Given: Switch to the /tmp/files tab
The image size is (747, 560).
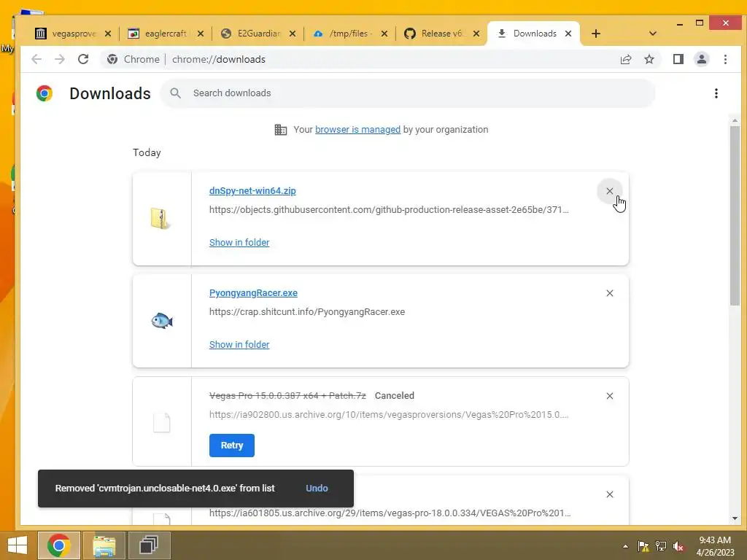Looking at the screenshot, I should point(349,34).
